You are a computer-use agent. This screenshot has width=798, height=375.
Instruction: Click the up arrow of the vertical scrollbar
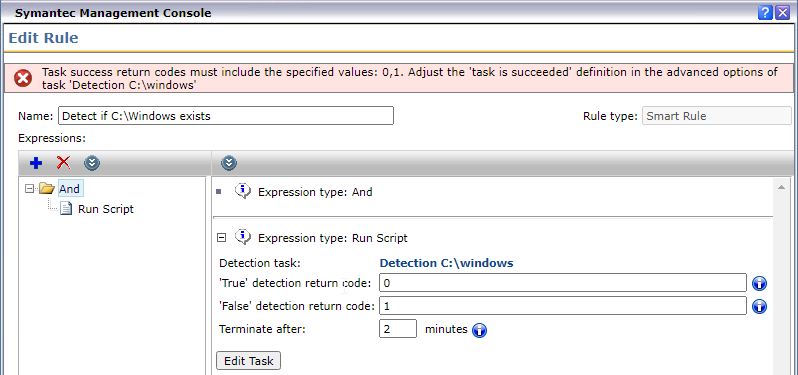tap(781, 188)
